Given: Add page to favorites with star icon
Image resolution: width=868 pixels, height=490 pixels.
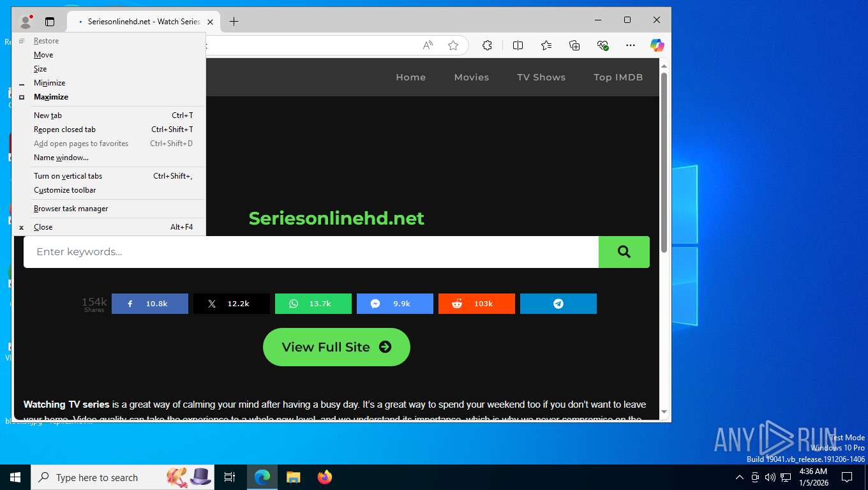Looking at the screenshot, I should coord(453,45).
